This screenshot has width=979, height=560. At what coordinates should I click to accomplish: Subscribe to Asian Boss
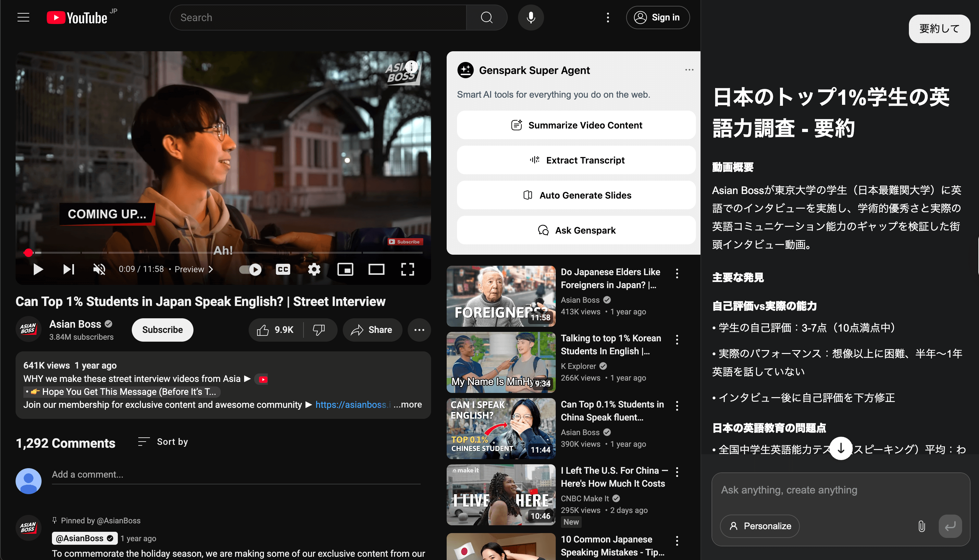pyautogui.click(x=162, y=330)
